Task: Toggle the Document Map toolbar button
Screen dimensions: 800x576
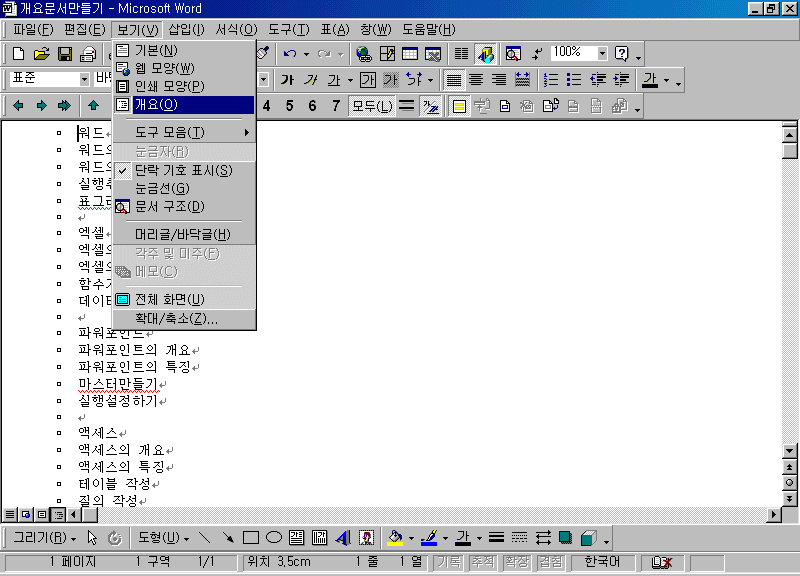Action: pyautogui.click(x=513, y=54)
